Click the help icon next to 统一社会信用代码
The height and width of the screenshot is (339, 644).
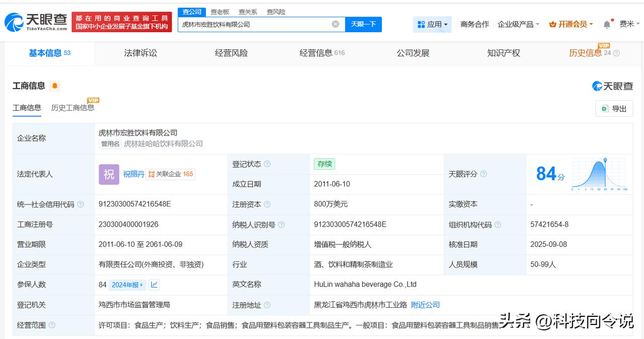click(80, 205)
